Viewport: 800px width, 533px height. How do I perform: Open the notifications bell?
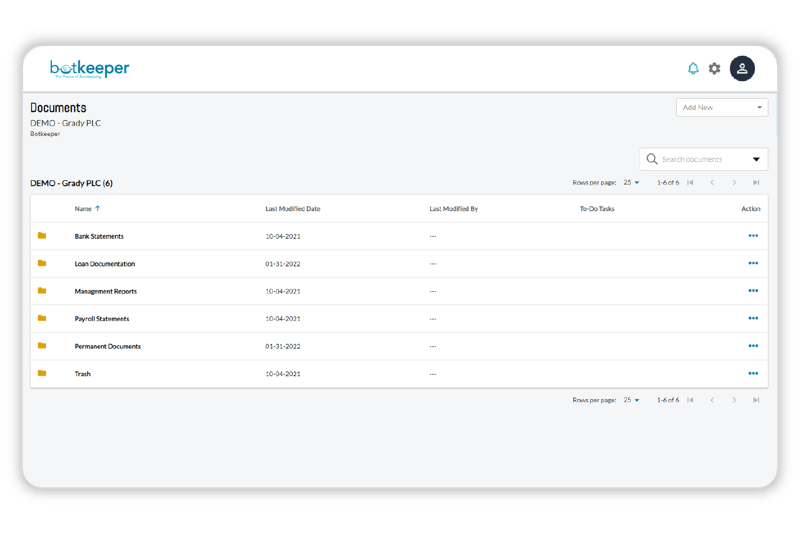[x=693, y=68]
